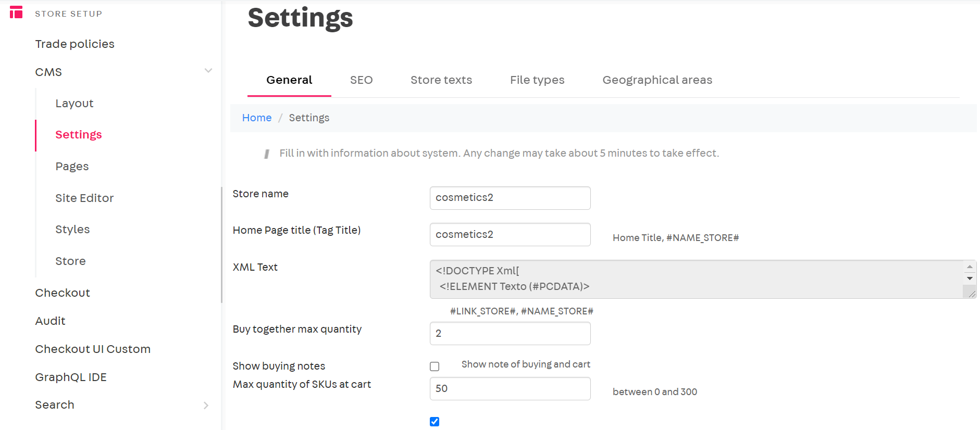980x430 pixels.
Task: Switch to the SEO tab
Action: 361,80
